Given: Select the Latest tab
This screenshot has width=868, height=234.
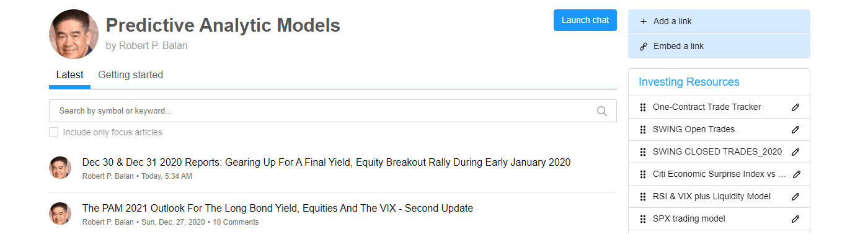Looking at the screenshot, I should [69, 75].
